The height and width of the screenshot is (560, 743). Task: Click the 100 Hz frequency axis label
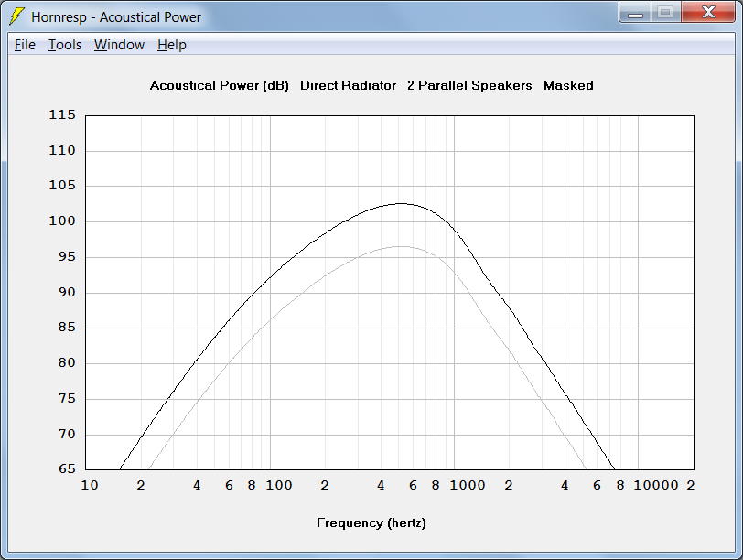tap(278, 485)
